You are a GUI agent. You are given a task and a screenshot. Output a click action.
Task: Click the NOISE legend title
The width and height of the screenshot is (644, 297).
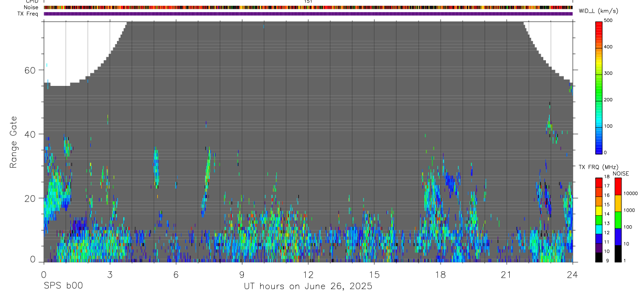620,173
